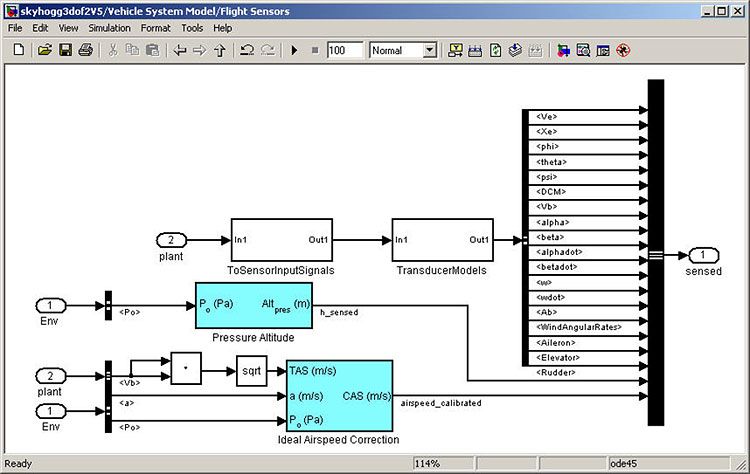This screenshot has height=474, width=750.
Task: Open the Simulink Library Browser icon
Action: point(563,50)
